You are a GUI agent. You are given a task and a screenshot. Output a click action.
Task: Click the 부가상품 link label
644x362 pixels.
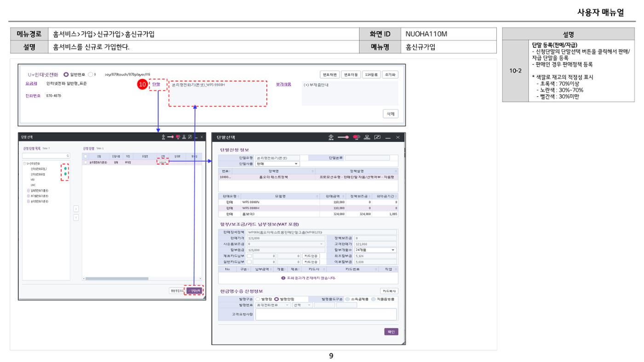283,85
